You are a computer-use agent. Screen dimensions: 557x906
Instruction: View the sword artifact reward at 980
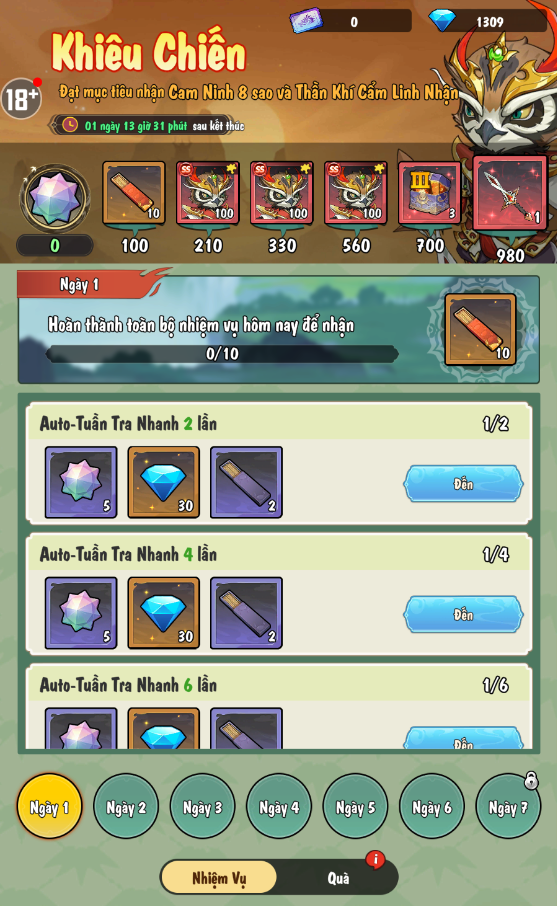pos(510,193)
